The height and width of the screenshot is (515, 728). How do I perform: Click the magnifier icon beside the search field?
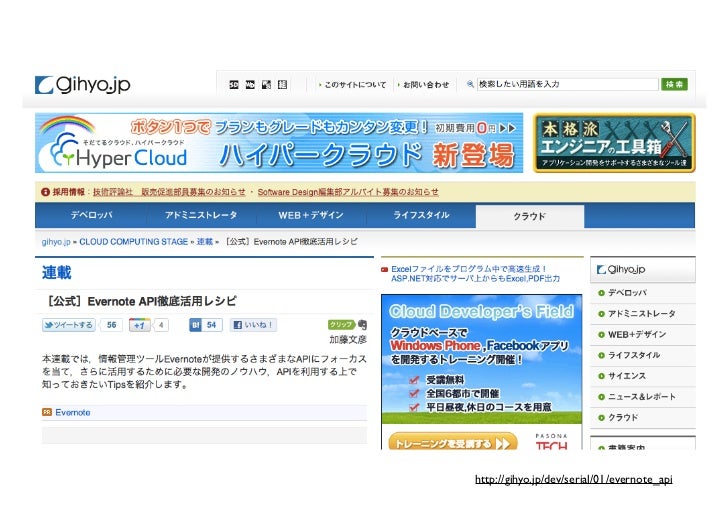click(470, 84)
